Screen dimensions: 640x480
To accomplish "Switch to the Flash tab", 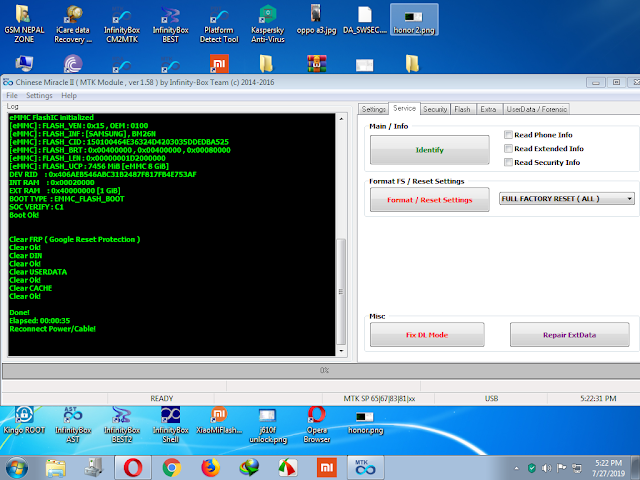I will (462, 109).
